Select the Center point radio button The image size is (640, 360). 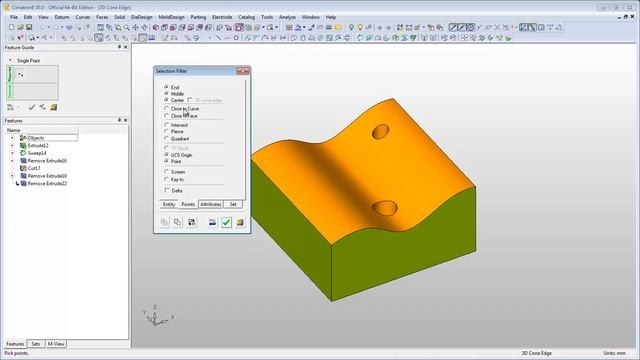click(167, 100)
